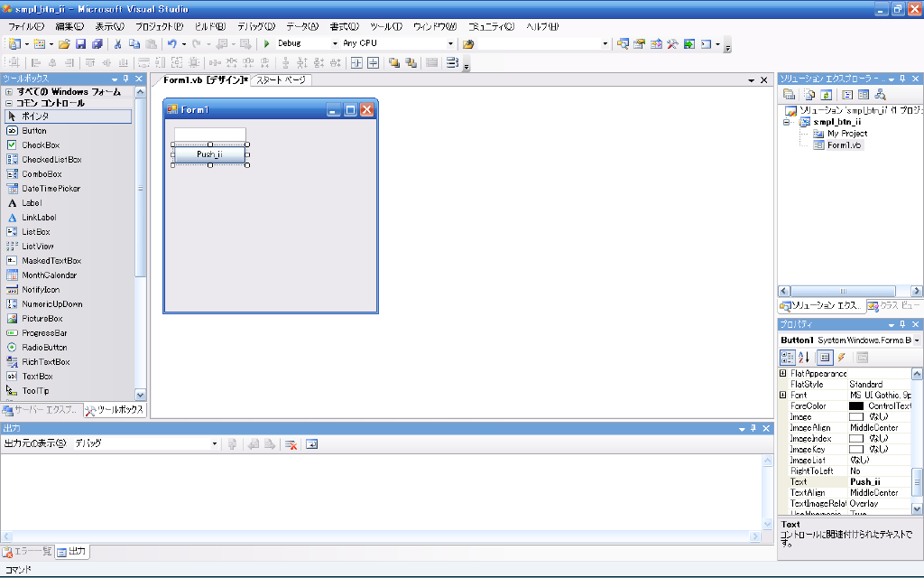924x578 pixels.
Task: Click the TextBox control on Form1
Action: [209, 135]
